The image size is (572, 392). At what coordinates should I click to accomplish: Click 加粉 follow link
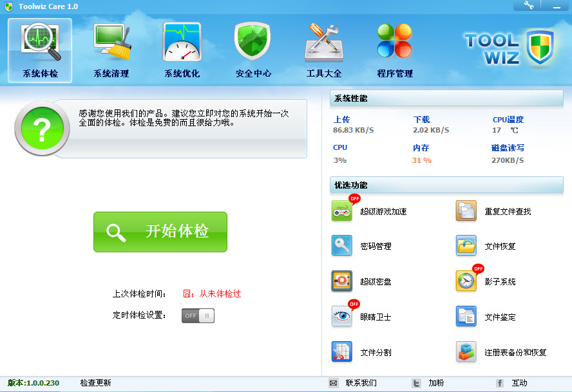click(x=436, y=383)
